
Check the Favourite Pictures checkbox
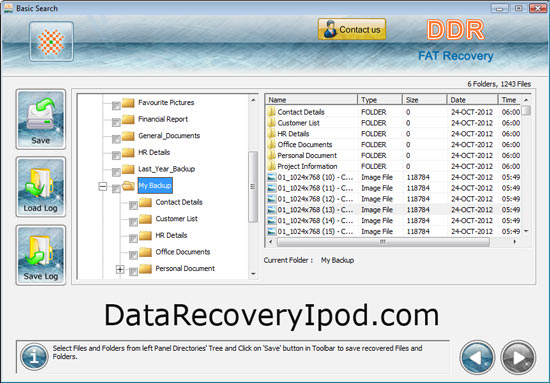[x=116, y=106]
